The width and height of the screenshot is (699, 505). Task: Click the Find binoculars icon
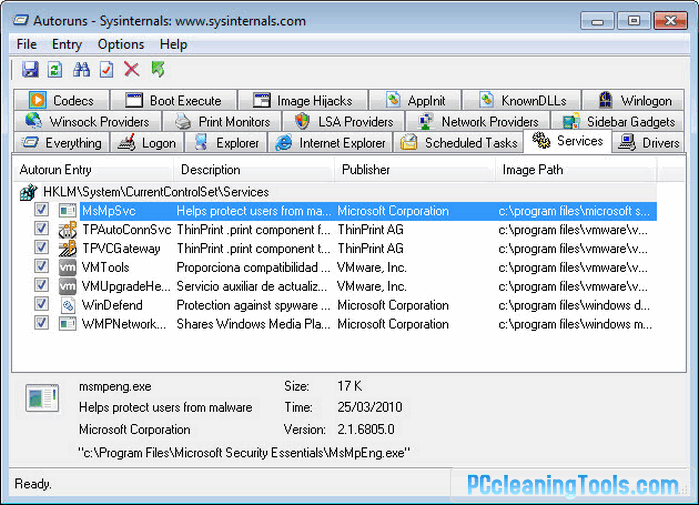coord(81,70)
